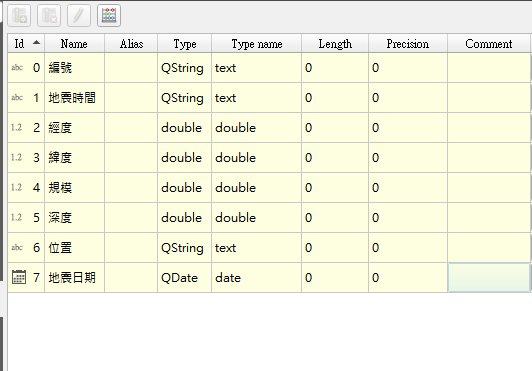Click the Alias column header
Screen dimensions: 532x371
[131, 43]
